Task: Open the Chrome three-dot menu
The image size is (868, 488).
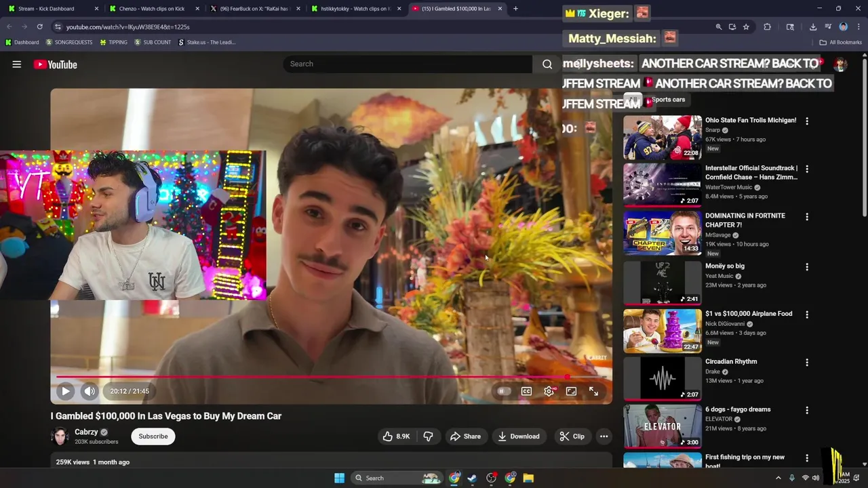Action: [x=858, y=26]
